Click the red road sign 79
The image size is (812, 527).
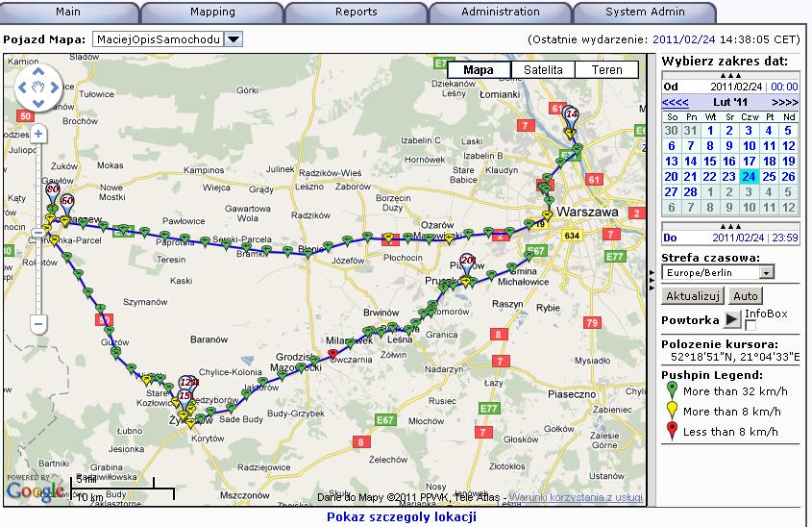(593, 323)
